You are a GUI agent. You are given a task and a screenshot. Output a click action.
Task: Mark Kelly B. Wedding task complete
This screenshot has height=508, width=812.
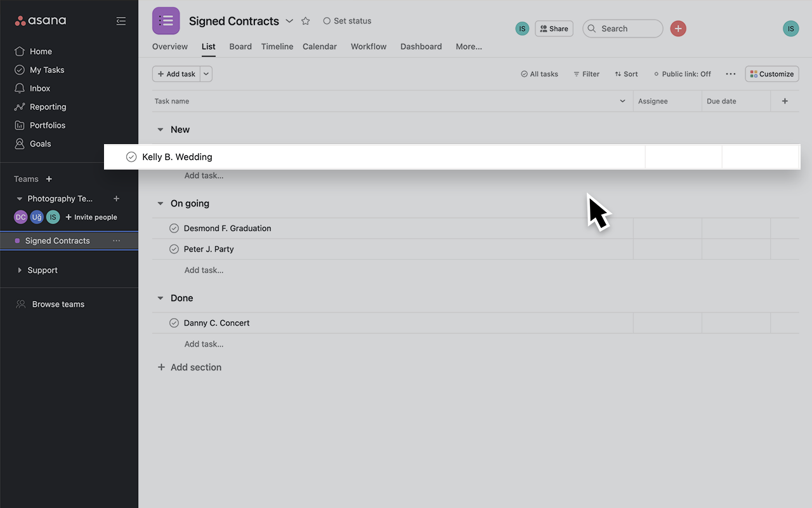click(x=131, y=156)
